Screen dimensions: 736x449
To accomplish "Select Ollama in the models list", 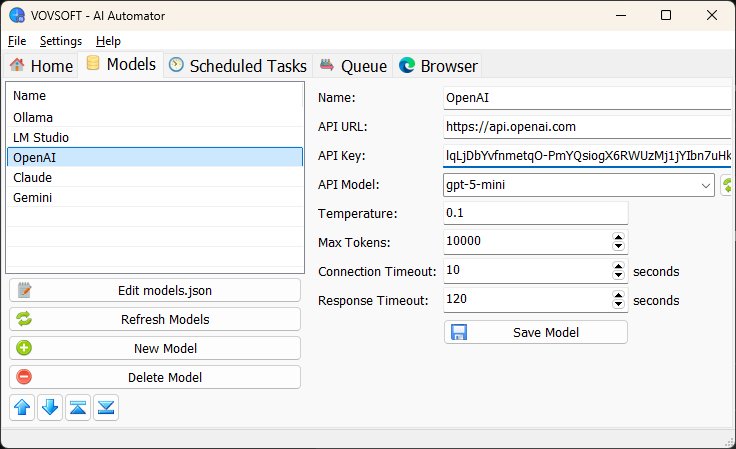I will tap(155, 117).
